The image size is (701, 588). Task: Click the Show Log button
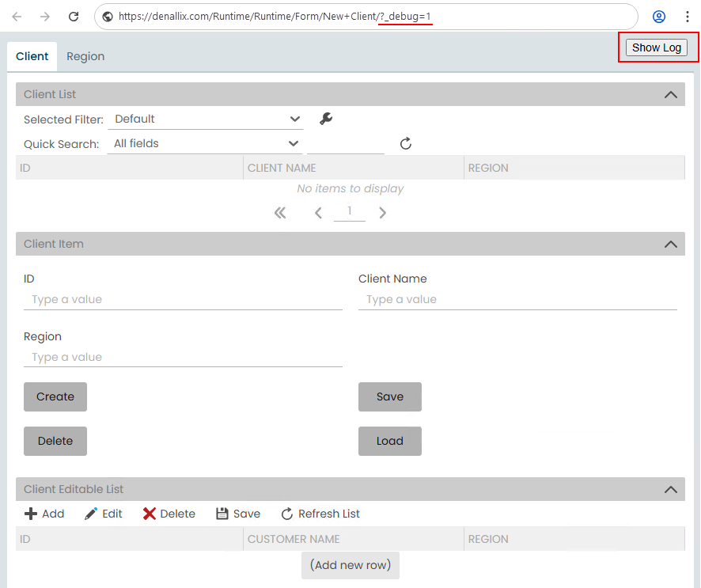pos(656,47)
